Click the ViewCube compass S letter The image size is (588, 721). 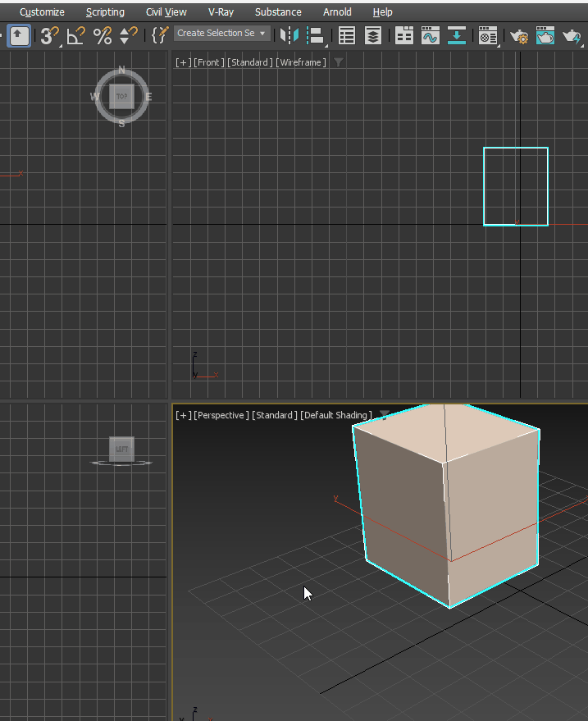pos(122,124)
